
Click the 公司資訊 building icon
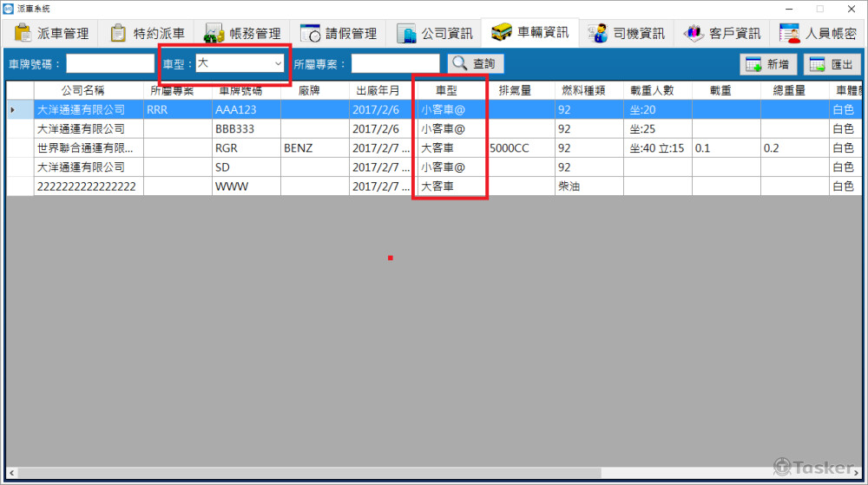click(406, 34)
